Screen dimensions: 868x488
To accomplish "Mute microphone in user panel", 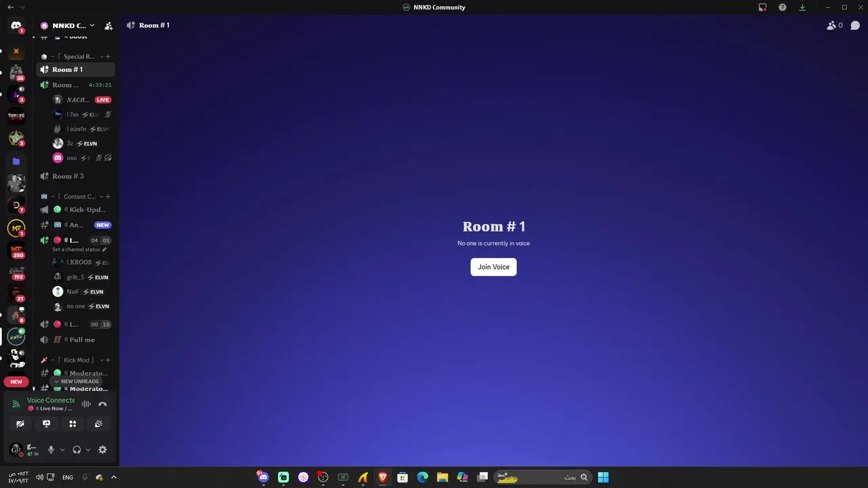I will pyautogui.click(x=51, y=449).
